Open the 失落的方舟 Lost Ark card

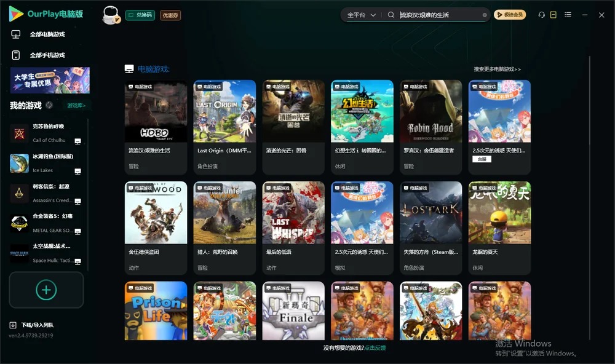point(430,228)
